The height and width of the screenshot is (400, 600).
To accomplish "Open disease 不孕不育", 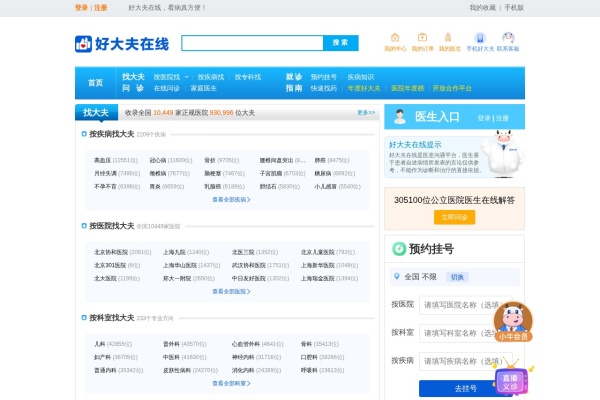I will point(105,186).
